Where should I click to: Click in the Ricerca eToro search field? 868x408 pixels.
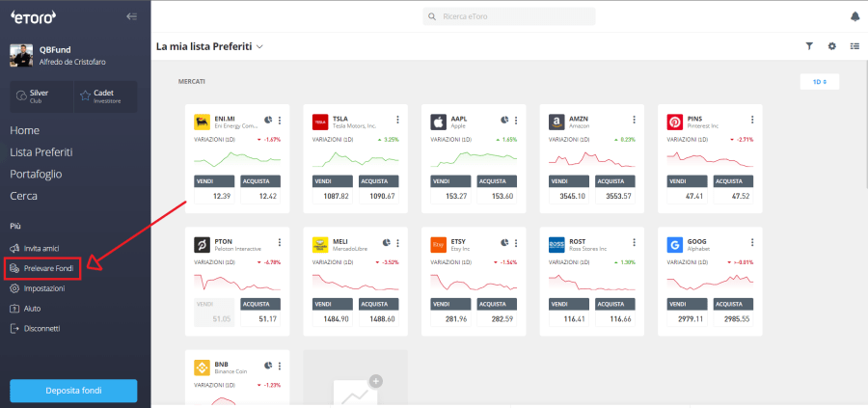pos(509,16)
